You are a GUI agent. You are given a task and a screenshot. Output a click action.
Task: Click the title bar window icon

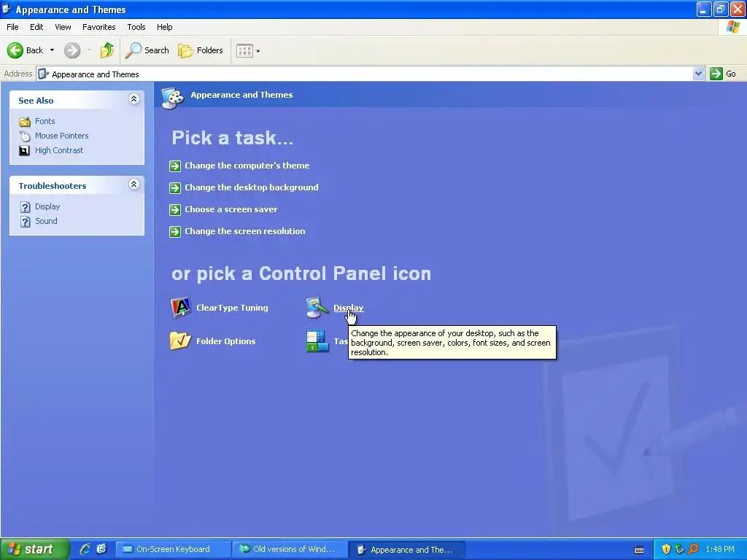[x=7, y=9]
